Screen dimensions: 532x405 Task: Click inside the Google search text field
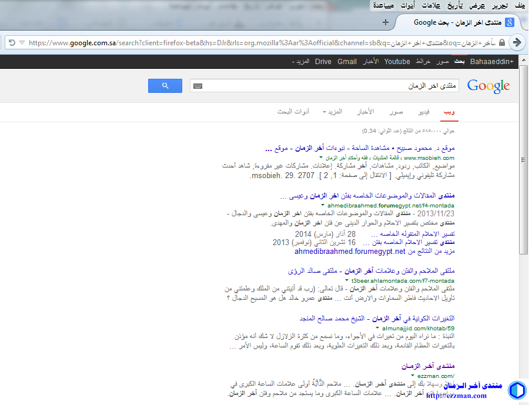[x=329, y=86]
